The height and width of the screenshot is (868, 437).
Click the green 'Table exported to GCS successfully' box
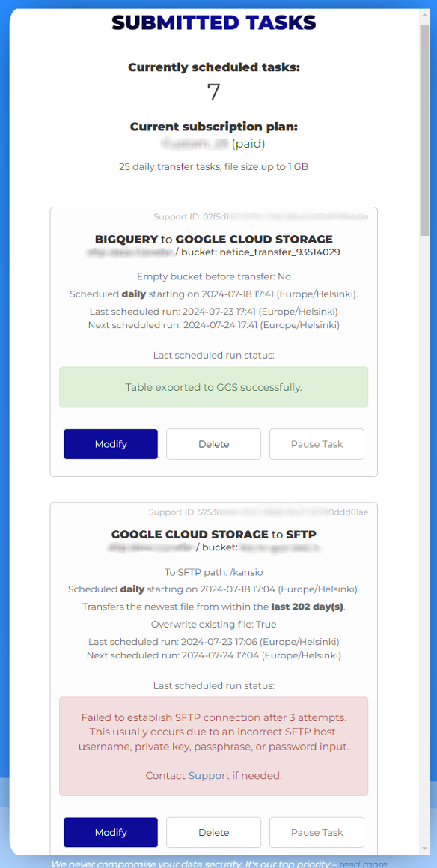213,387
